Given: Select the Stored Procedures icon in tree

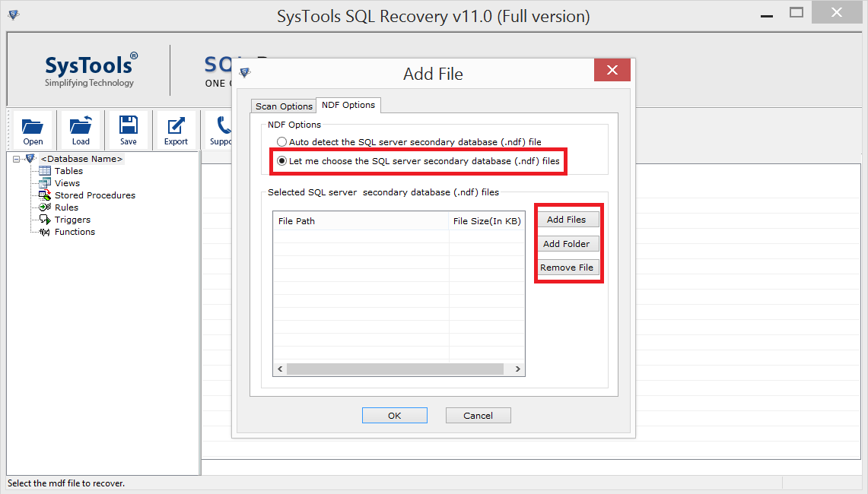Looking at the screenshot, I should click(45, 195).
